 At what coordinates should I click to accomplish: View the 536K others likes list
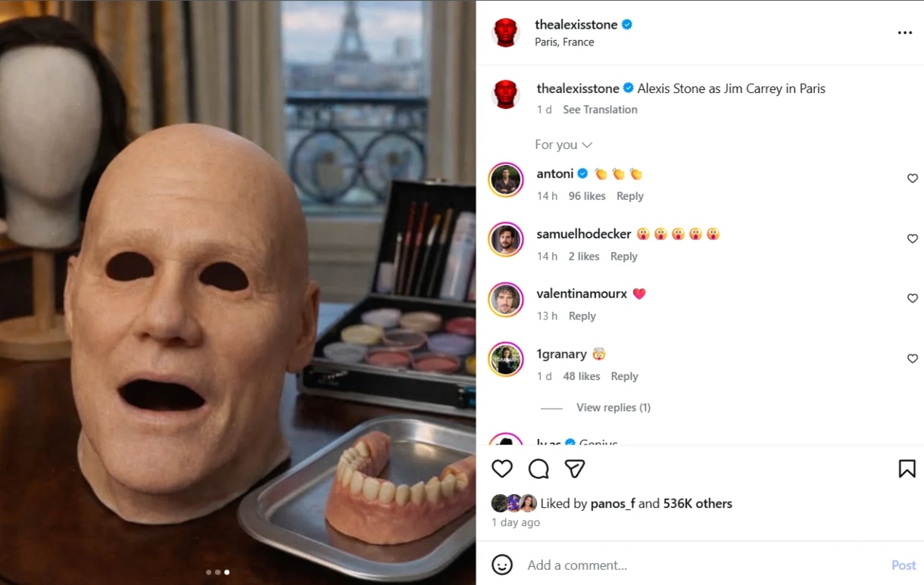tap(698, 503)
